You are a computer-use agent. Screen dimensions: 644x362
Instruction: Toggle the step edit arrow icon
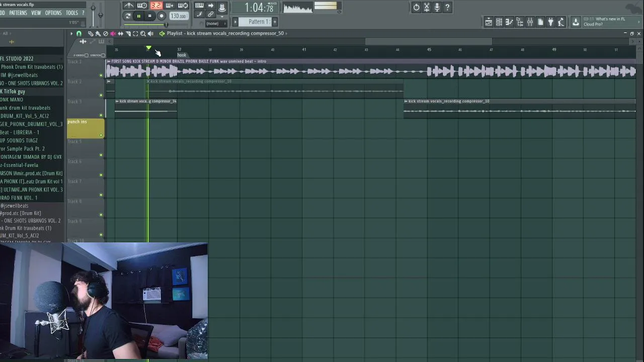tap(210, 6)
